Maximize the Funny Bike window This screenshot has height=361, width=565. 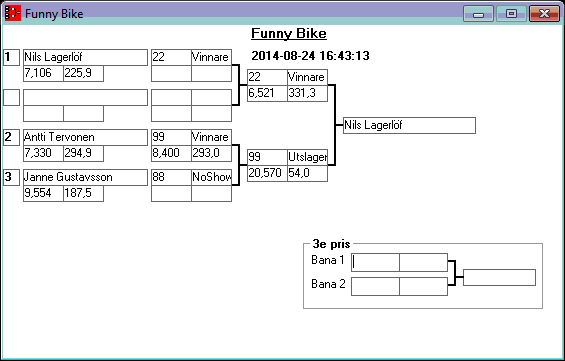click(511, 14)
